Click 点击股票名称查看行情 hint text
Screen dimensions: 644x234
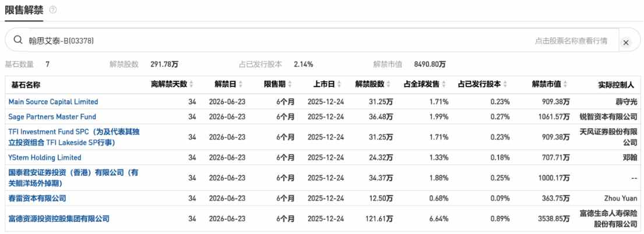571,41
